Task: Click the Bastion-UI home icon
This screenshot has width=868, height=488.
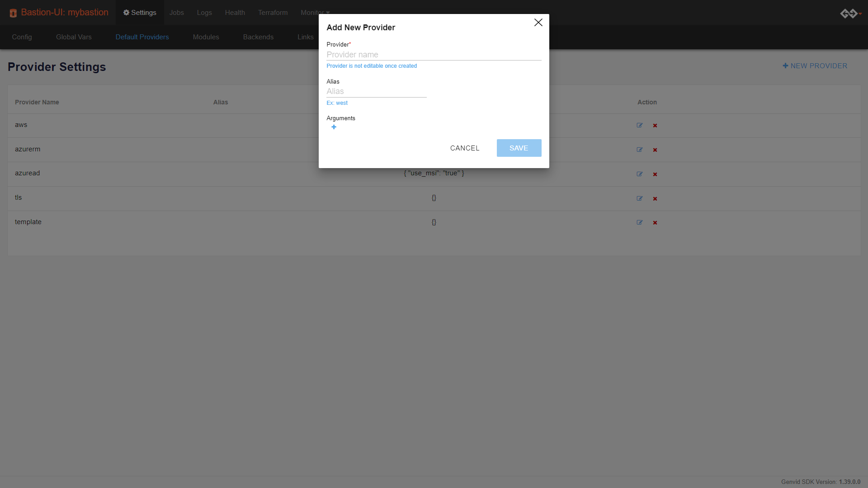Action: tap(13, 12)
